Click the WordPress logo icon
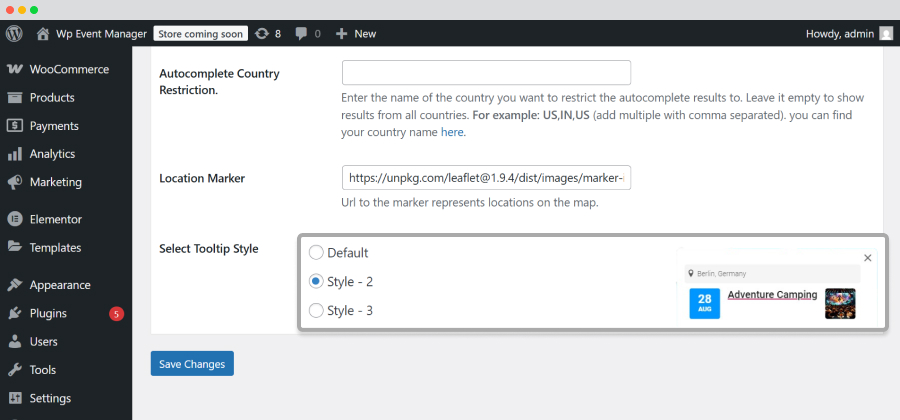Image resolution: width=900 pixels, height=420 pixels. [x=14, y=34]
